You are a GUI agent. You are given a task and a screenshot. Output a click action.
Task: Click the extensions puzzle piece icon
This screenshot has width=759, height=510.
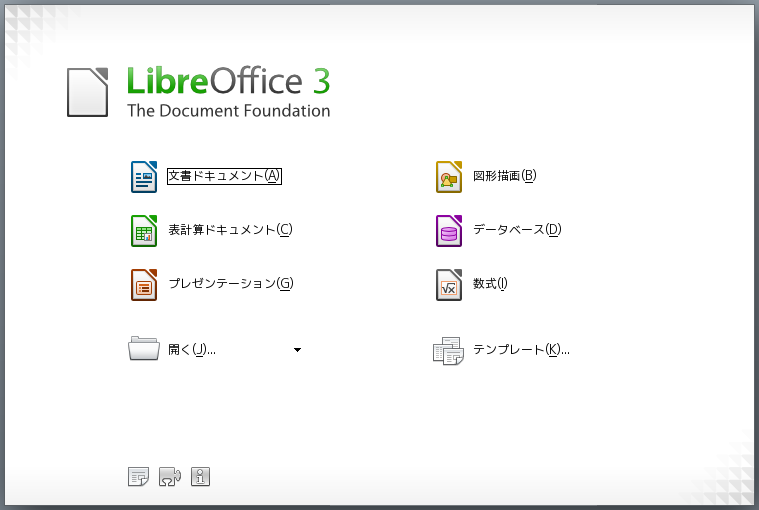tap(169, 477)
